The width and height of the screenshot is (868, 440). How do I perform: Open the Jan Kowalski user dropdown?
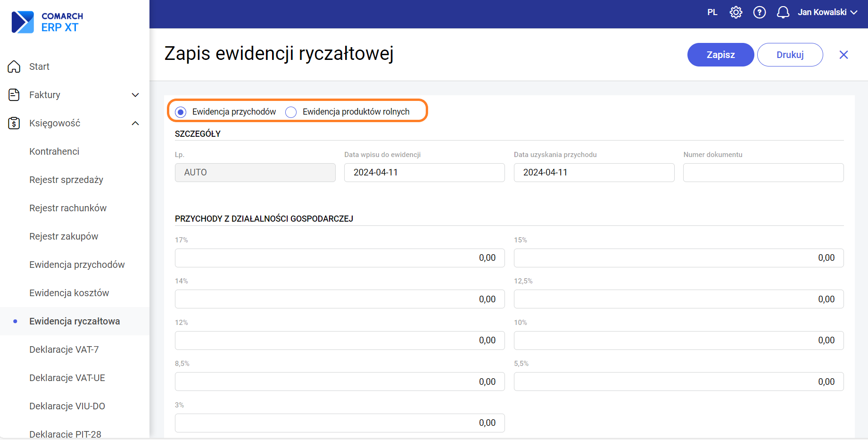click(827, 12)
